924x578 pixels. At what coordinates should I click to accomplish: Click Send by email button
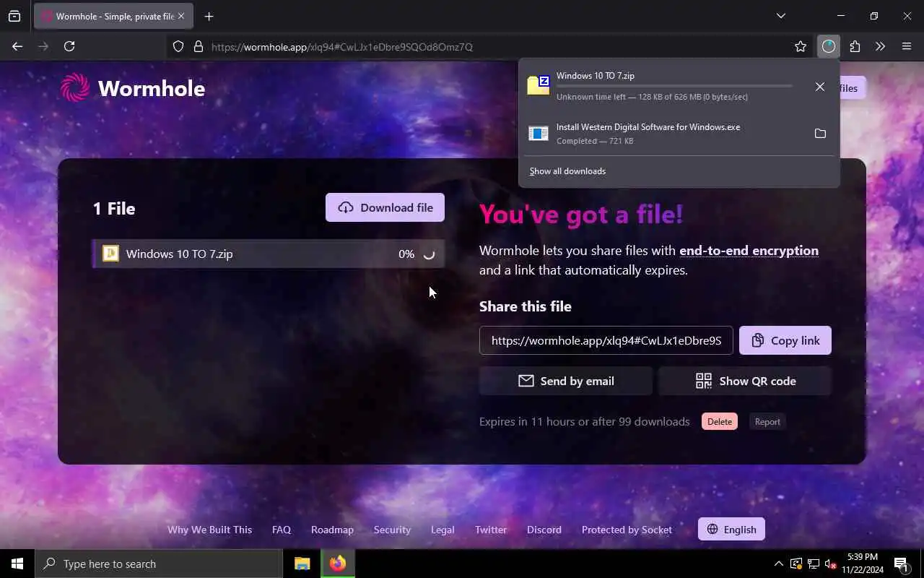click(x=566, y=381)
